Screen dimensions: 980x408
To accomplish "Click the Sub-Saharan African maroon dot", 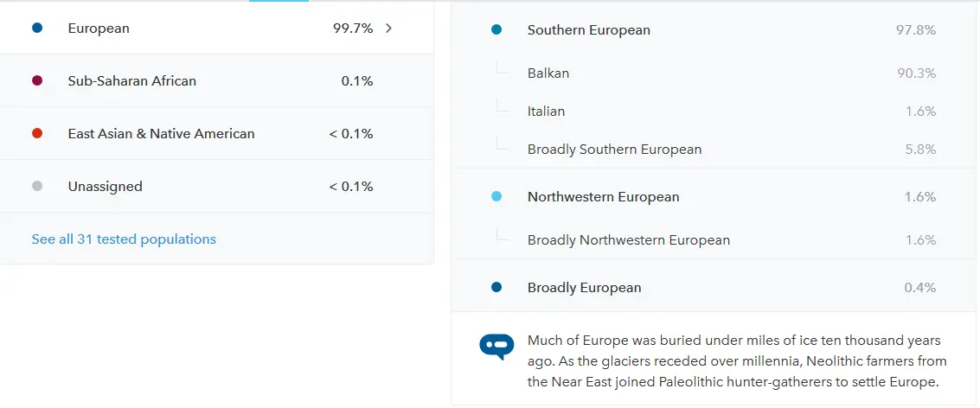I will pos(37,81).
